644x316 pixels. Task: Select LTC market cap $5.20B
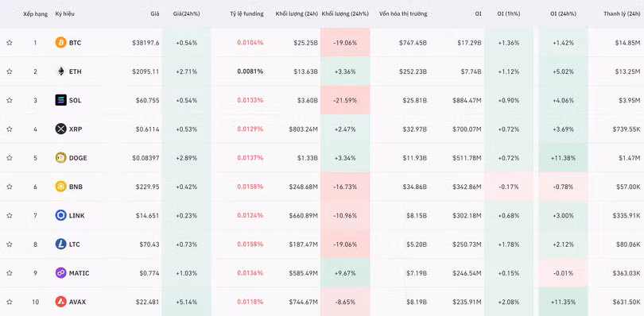point(417,245)
